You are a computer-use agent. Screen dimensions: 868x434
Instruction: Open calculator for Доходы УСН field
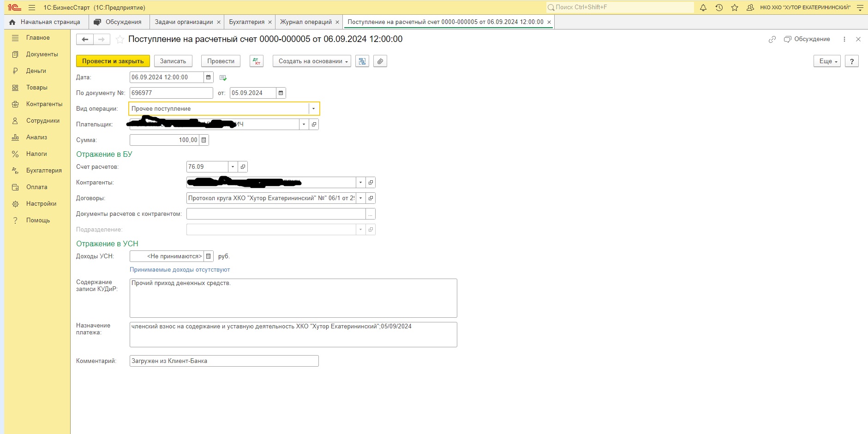[x=209, y=256]
